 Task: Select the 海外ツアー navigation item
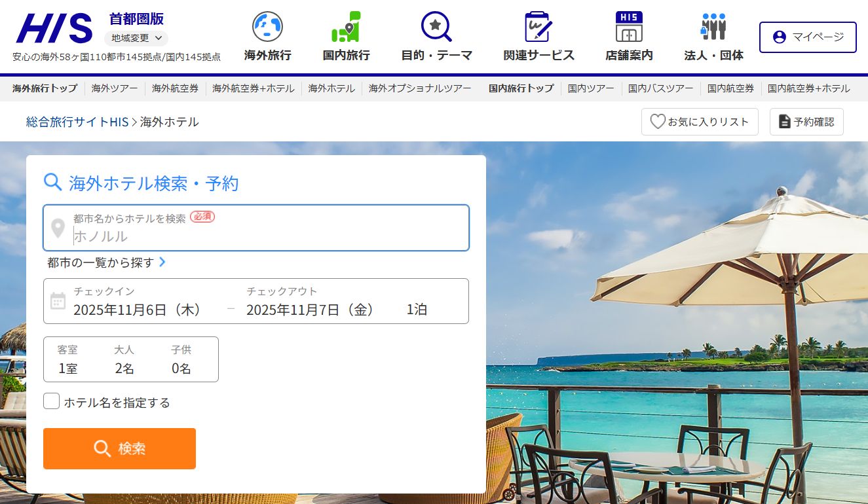point(115,88)
